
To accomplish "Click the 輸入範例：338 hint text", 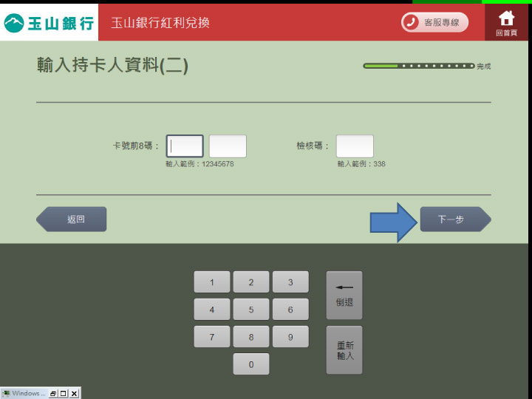I will 361,164.
